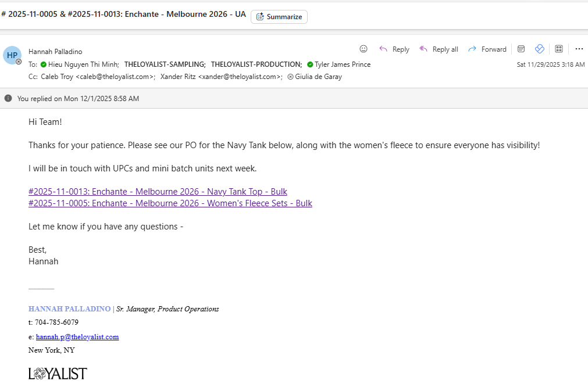Click the emoji reaction smiley icon
The width and height of the screenshot is (588, 384).
(x=364, y=49)
